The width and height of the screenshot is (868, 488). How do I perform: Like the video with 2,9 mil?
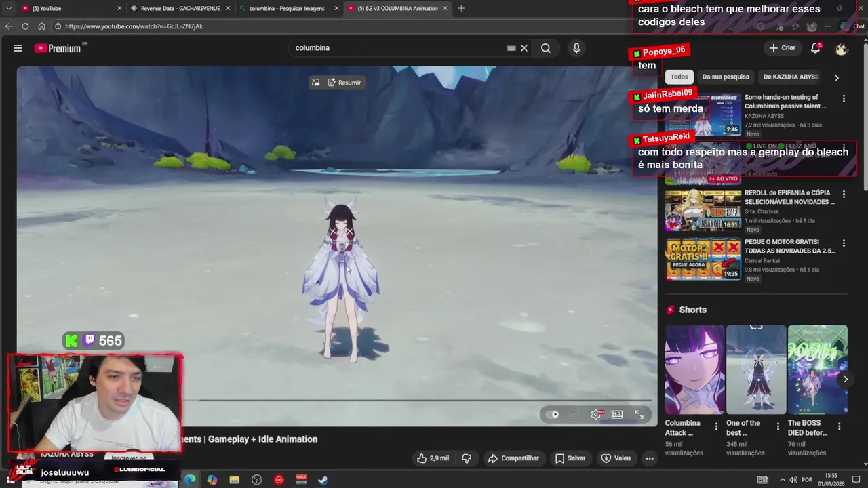point(433,458)
